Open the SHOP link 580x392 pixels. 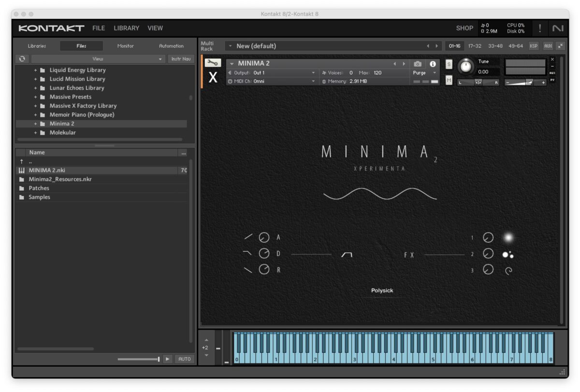pyautogui.click(x=464, y=28)
